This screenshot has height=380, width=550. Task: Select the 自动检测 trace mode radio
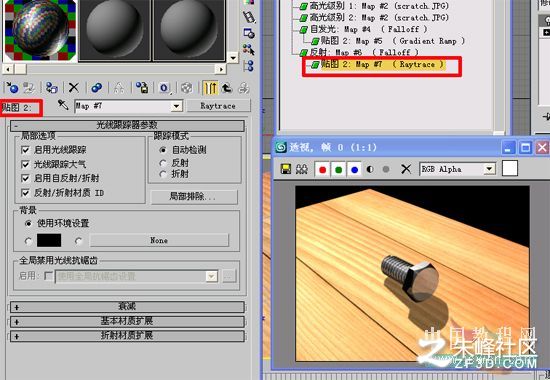(x=163, y=150)
